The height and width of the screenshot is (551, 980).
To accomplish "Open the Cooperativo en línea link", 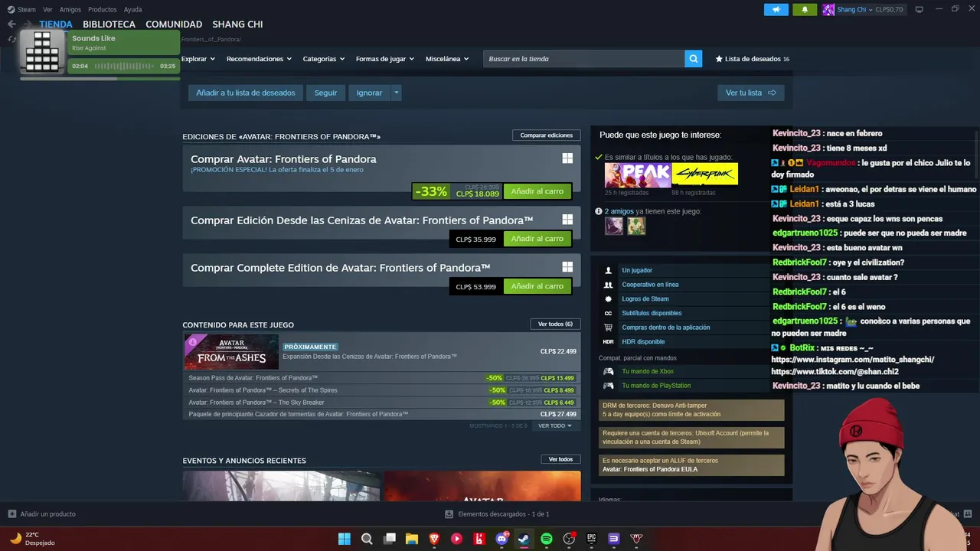I will click(x=650, y=285).
